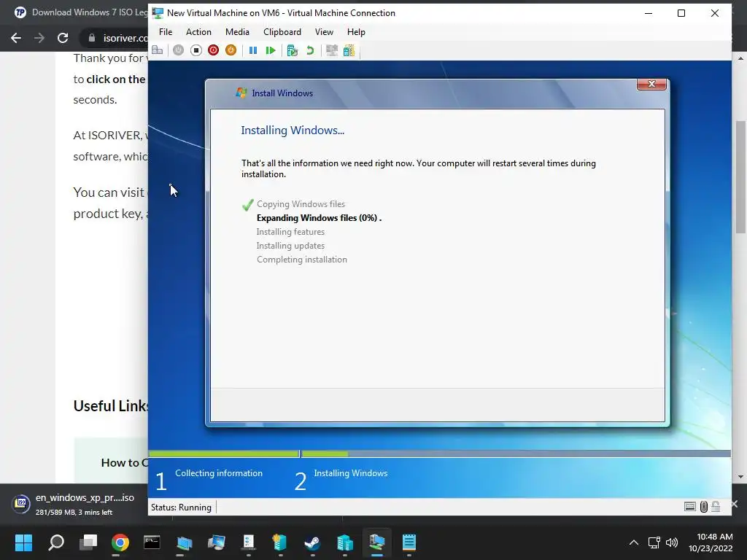
Task: Open the File menu in VM Connection
Action: (x=166, y=32)
